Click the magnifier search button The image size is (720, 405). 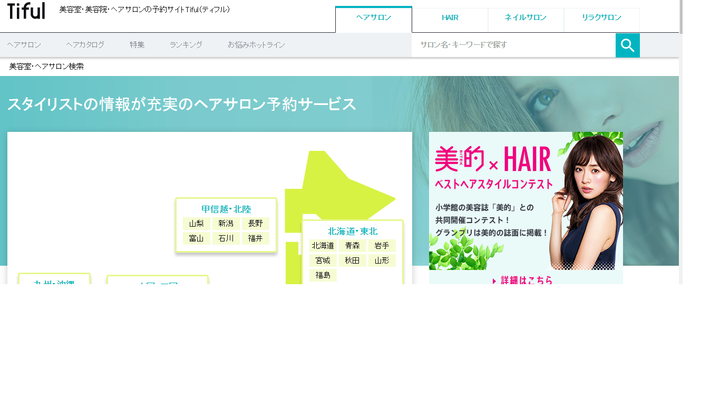(627, 45)
